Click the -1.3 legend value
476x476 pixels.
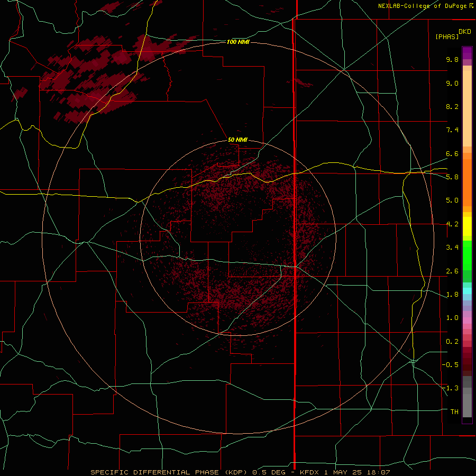[450, 388]
